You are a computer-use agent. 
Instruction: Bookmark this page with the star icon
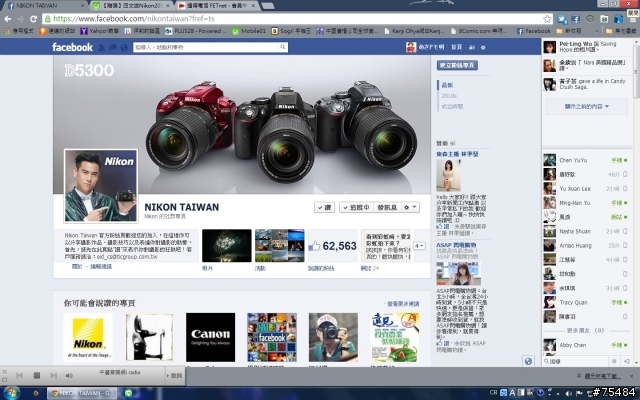pos(547,19)
